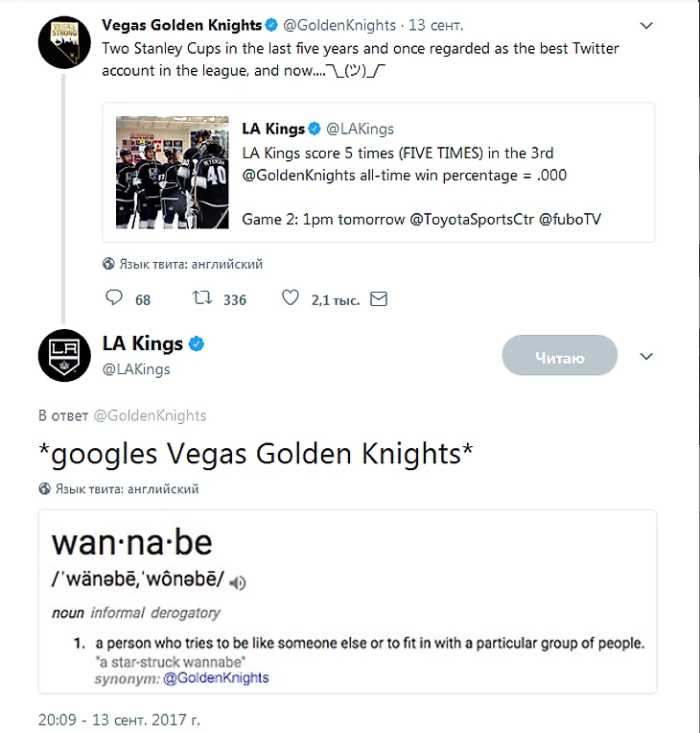The image size is (700, 733).
Task: Click the reply speech bubble icon
Action: [113, 299]
